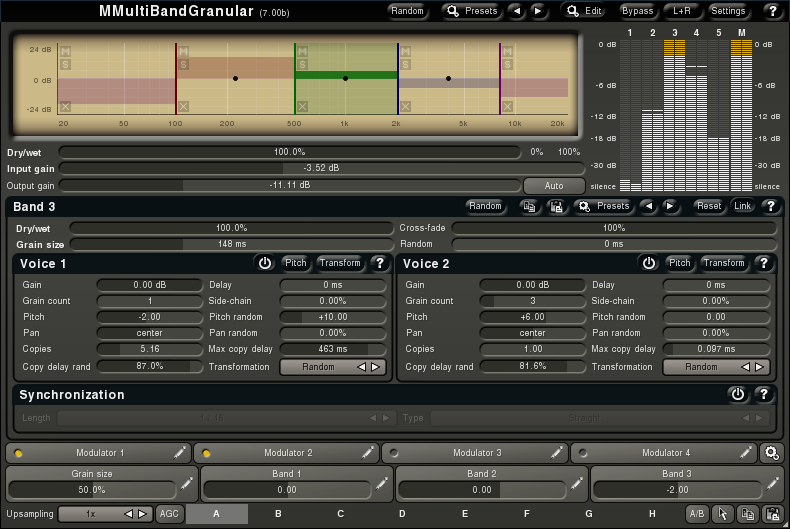The image size is (790, 529).
Task: Open the global help question mark
Action: 772,11
